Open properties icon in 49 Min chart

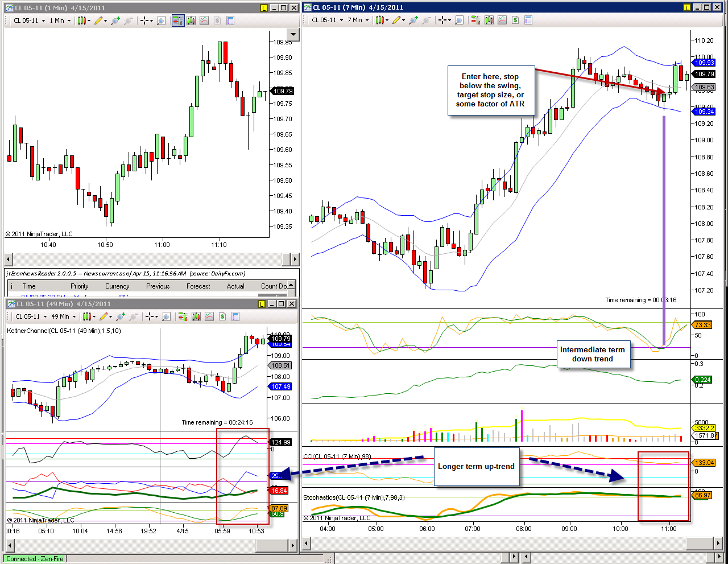click(x=235, y=316)
